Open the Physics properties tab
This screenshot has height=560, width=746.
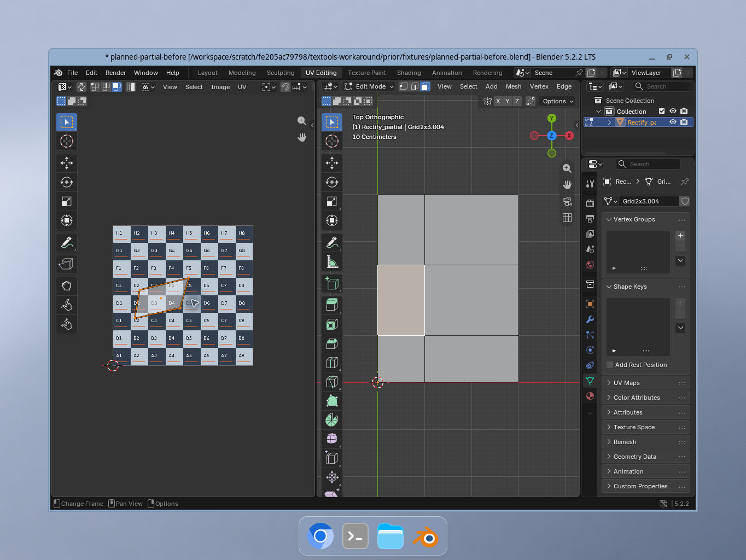(x=590, y=350)
